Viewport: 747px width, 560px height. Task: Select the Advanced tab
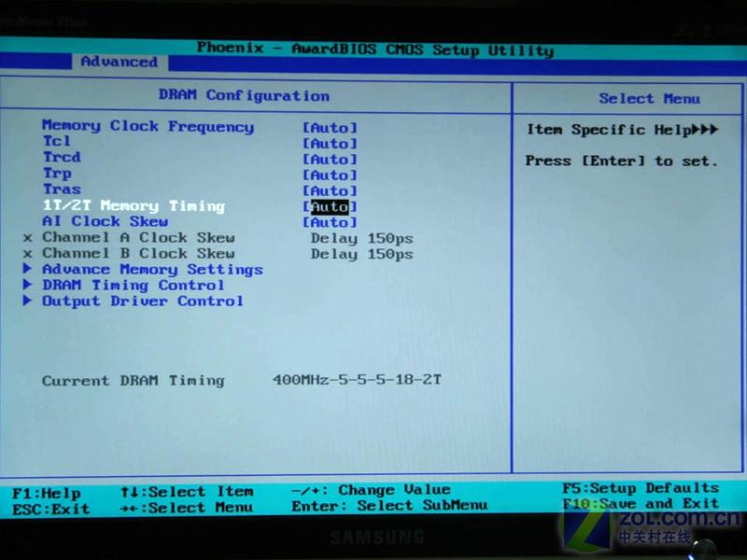(x=120, y=62)
